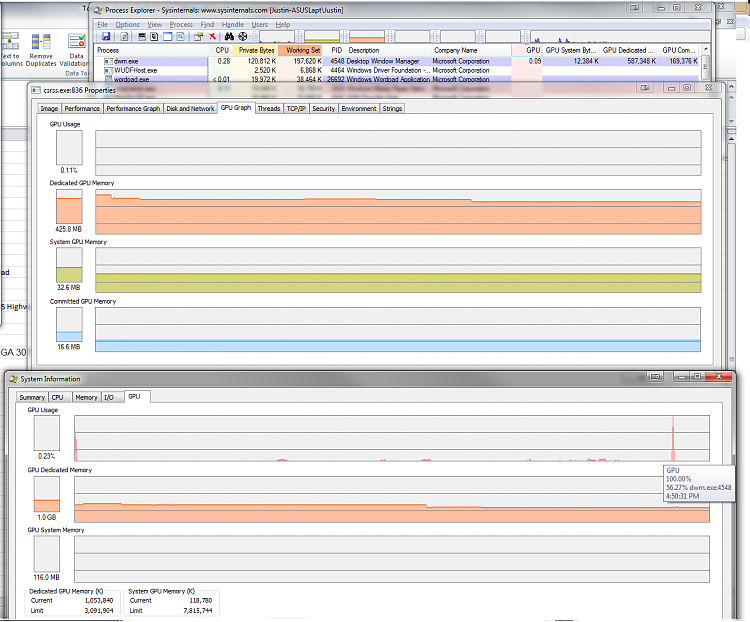The image size is (750, 622).
Task: Click the Data Validation icon in Excel ribbon
Action: [x=77, y=42]
